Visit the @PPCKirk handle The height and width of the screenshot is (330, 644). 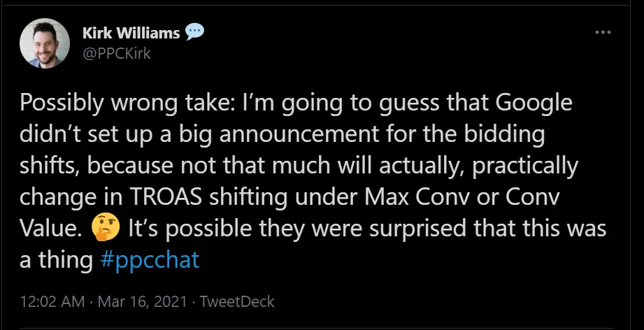point(117,52)
